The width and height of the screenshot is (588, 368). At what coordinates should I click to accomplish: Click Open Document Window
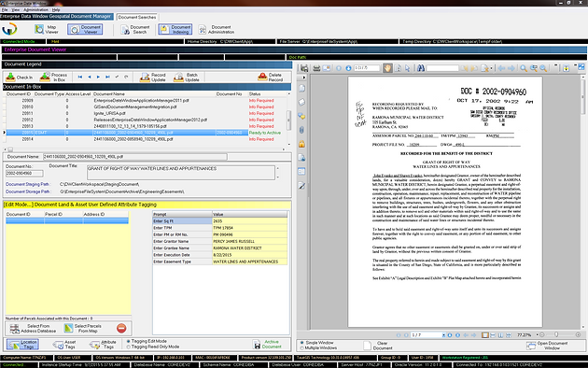coord(547,346)
